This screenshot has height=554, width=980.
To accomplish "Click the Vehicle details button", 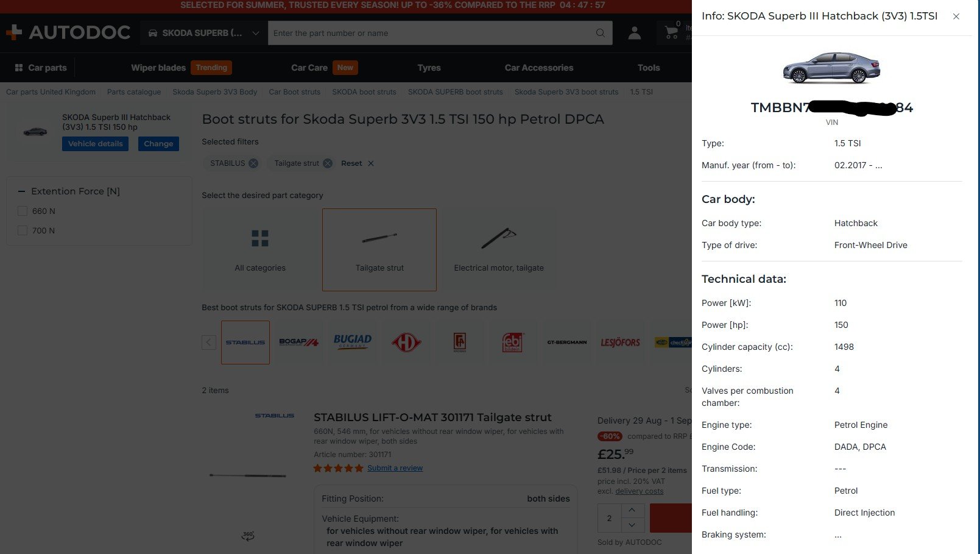I will coord(95,144).
